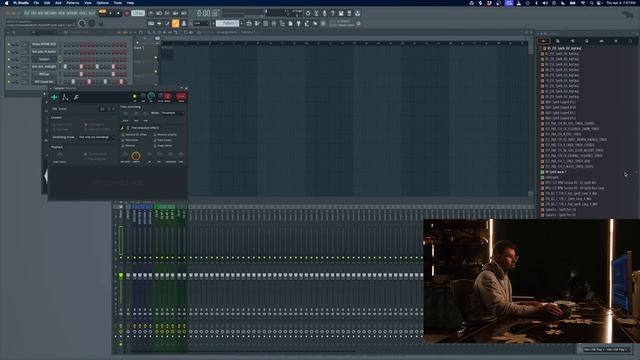This screenshot has height=360, width=640.
Task: Open the envelope/instrument tab in sampler window
Action: click(65, 97)
